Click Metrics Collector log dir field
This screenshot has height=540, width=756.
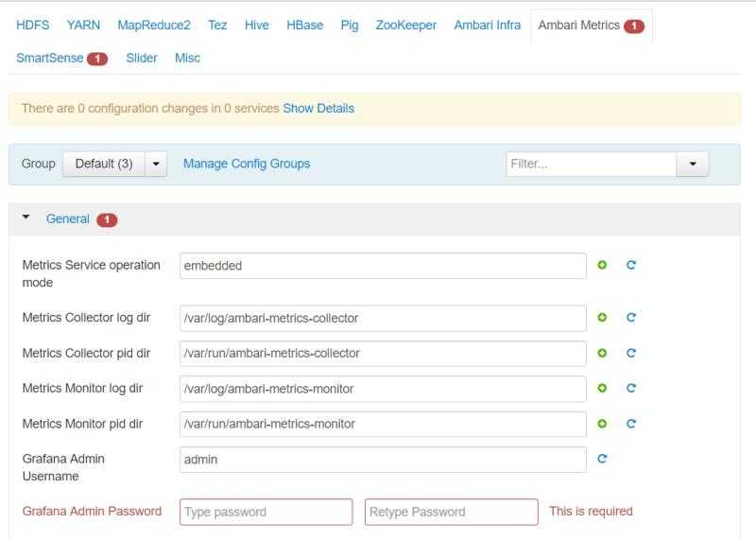[383, 318]
